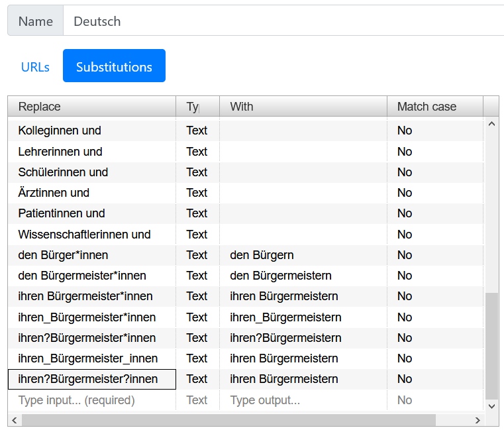Click the 'Type output...' field
The image size is (504, 432).
(x=303, y=400)
